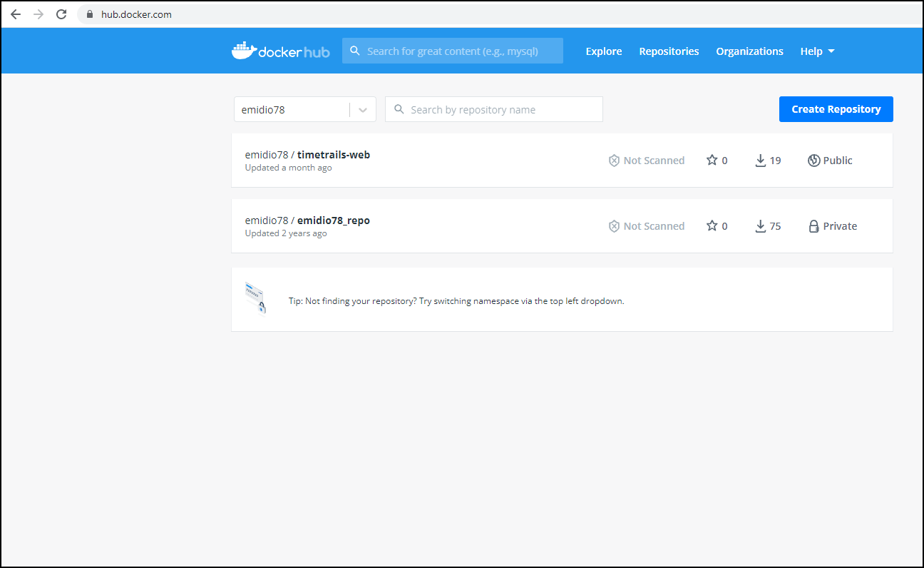Click the Not Scanned shield icon for timetrails-web
This screenshot has width=924, height=568.
coord(614,161)
